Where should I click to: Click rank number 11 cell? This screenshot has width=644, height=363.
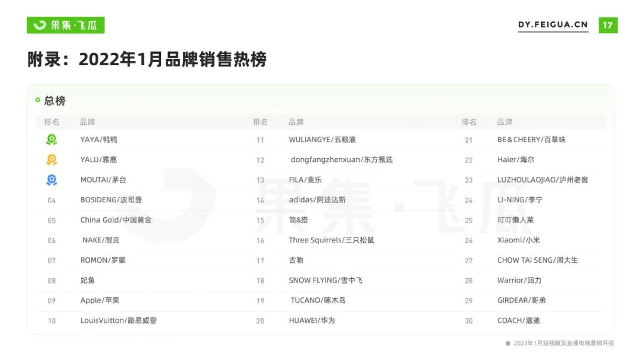pos(260,140)
